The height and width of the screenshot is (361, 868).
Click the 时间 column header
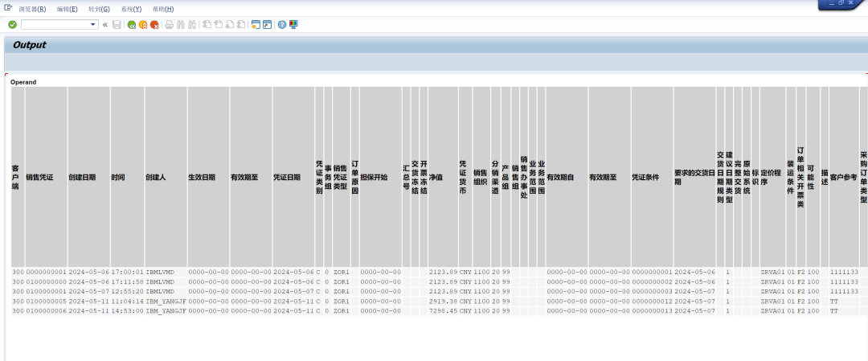[127, 177]
